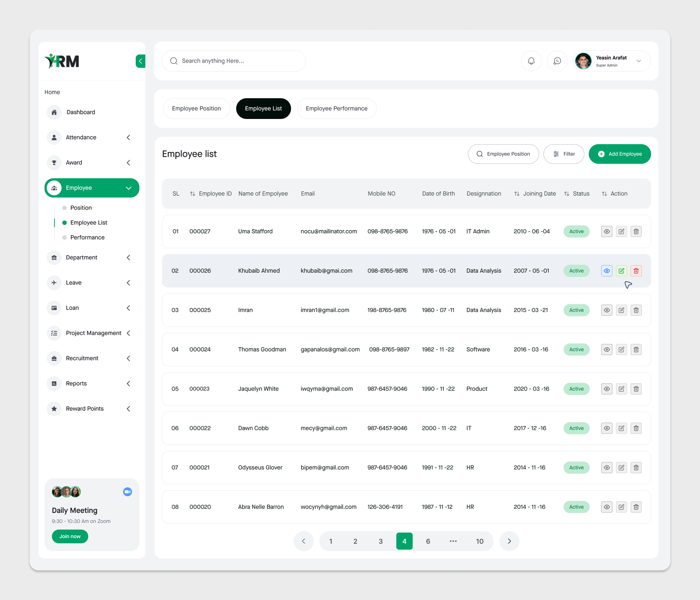Show details with eye icon for Imran
Viewport: 700px width, 600px height.
point(607,310)
